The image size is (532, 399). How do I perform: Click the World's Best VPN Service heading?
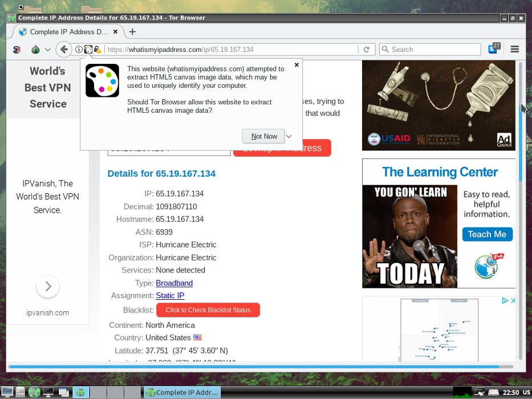click(48, 88)
